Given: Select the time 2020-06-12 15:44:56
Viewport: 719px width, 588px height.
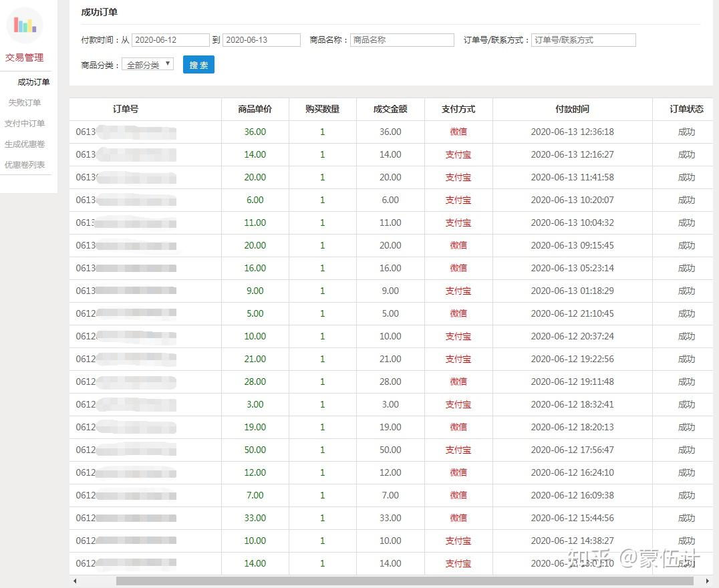Looking at the screenshot, I should 572,518.
